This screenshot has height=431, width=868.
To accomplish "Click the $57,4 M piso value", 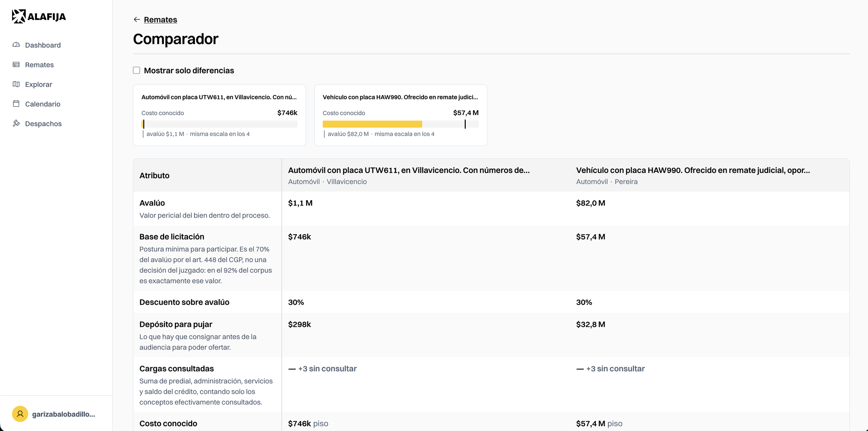I will pyautogui.click(x=599, y=424).
